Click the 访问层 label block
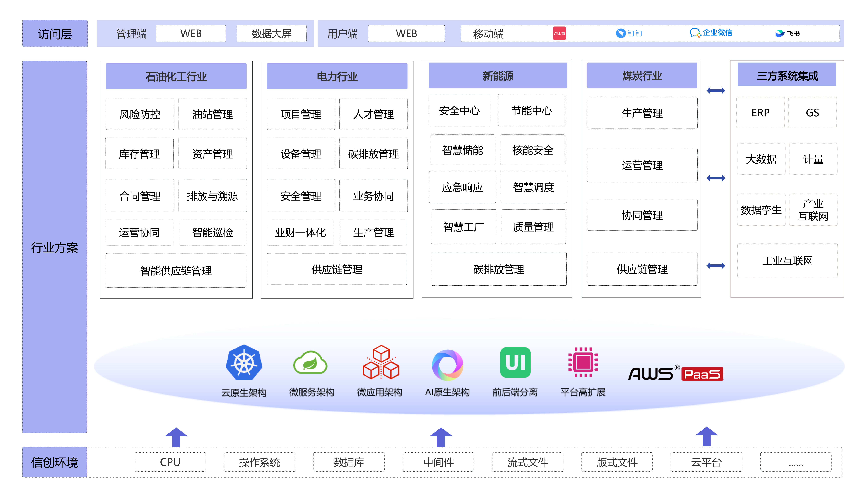Viewport: 868px width, 485px height. [55, 33]
